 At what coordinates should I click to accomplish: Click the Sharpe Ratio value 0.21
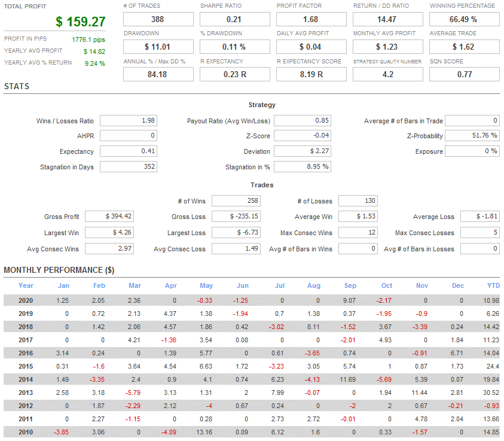[234, 19]
